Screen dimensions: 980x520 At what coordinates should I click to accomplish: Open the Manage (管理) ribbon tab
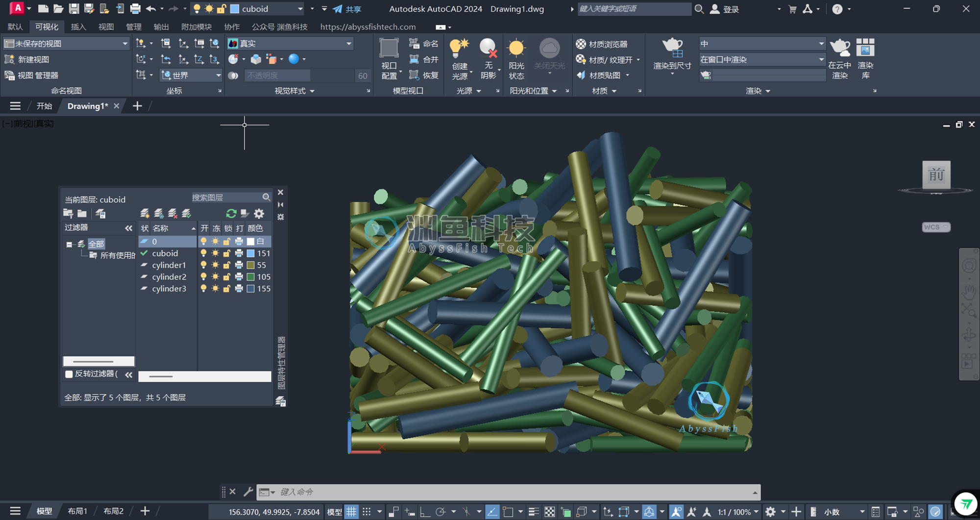[x=134, y=26]
